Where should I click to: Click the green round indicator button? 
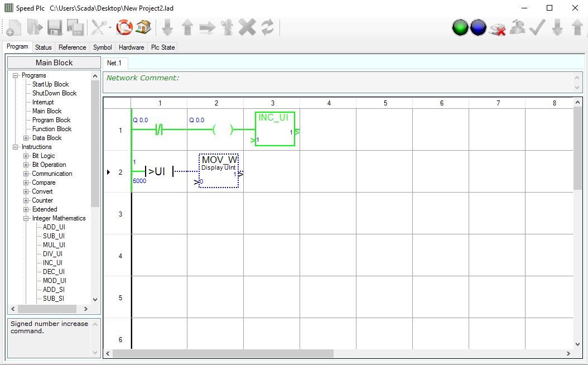click(460, 27)
